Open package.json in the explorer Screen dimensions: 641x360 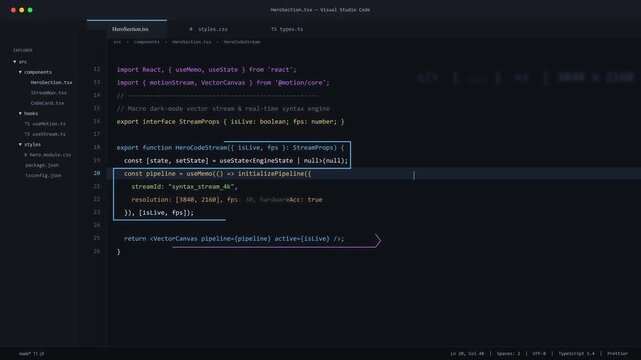click(42, 165)
